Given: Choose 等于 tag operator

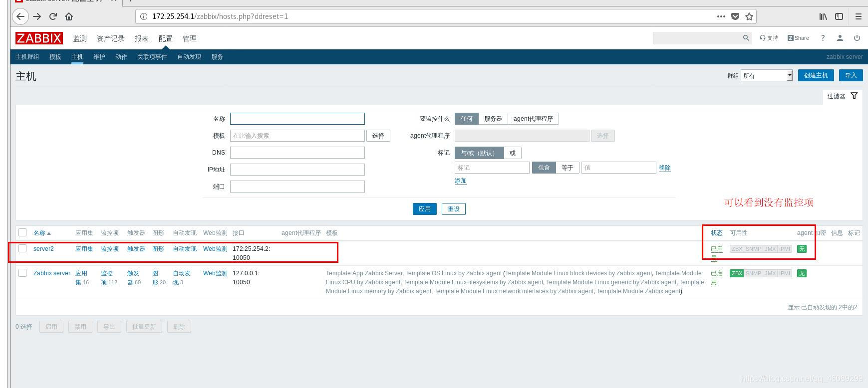Looking at the screenshot, I should (x=568, y=168).
